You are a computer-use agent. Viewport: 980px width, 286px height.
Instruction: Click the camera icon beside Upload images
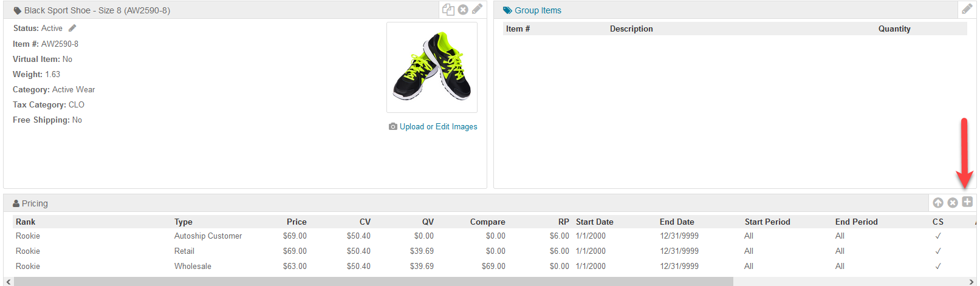[x=393, y=127]
